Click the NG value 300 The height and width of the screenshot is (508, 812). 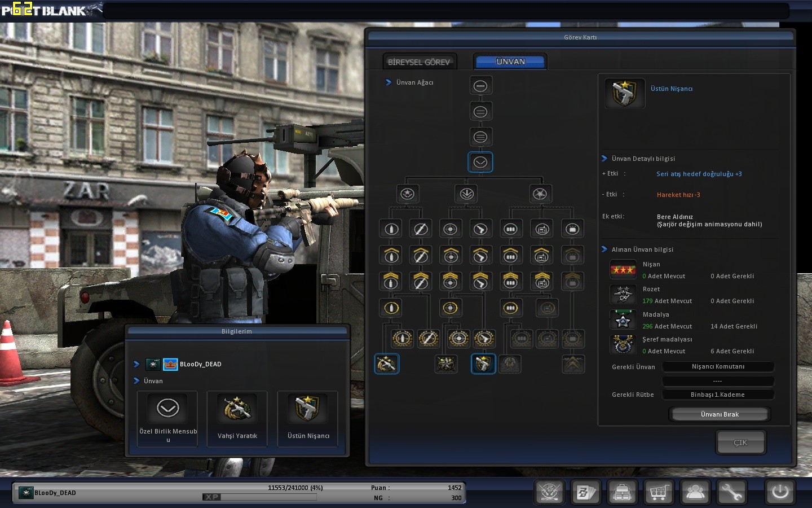pyautogui.click(x=456, y=498)
